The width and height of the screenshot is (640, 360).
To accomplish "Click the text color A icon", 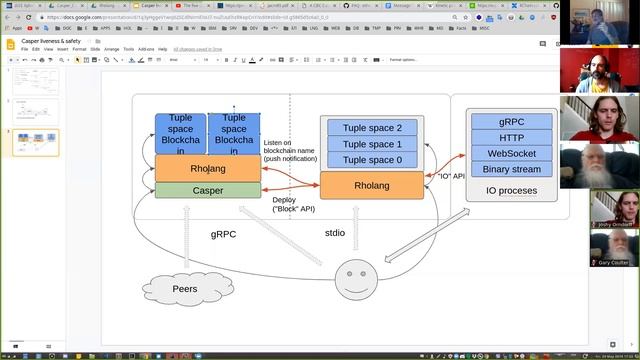I will pos(252,60).
